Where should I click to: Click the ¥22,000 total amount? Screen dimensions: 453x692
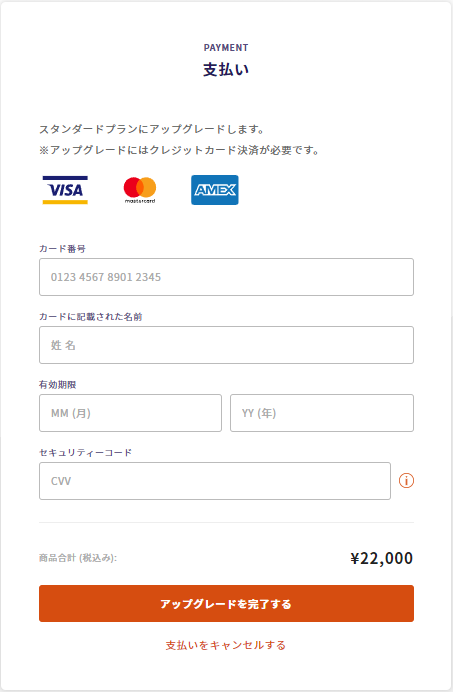click(x=381, y=558)
